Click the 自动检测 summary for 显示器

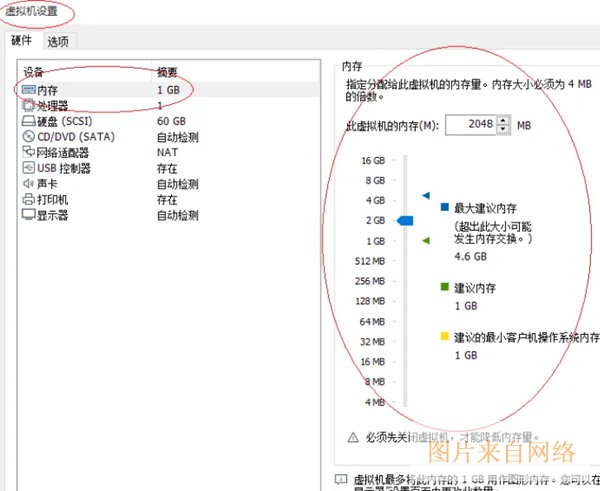[x=178, y=215]
